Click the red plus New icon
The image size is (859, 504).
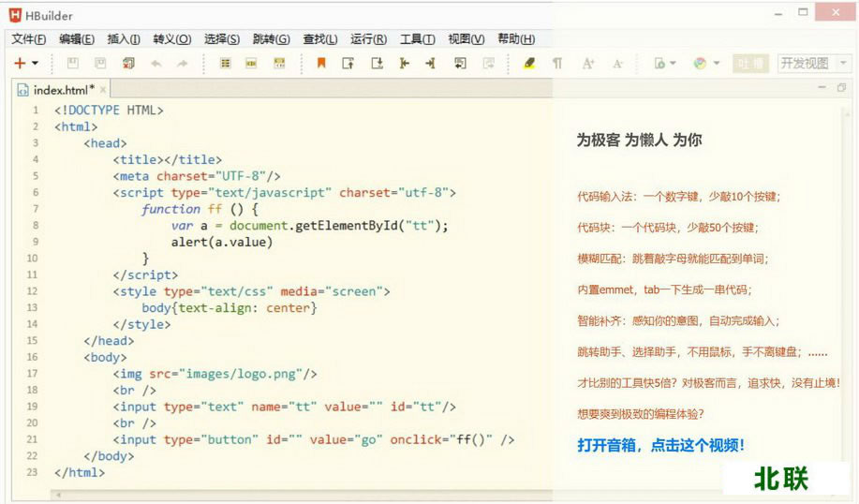coord(20,64)
